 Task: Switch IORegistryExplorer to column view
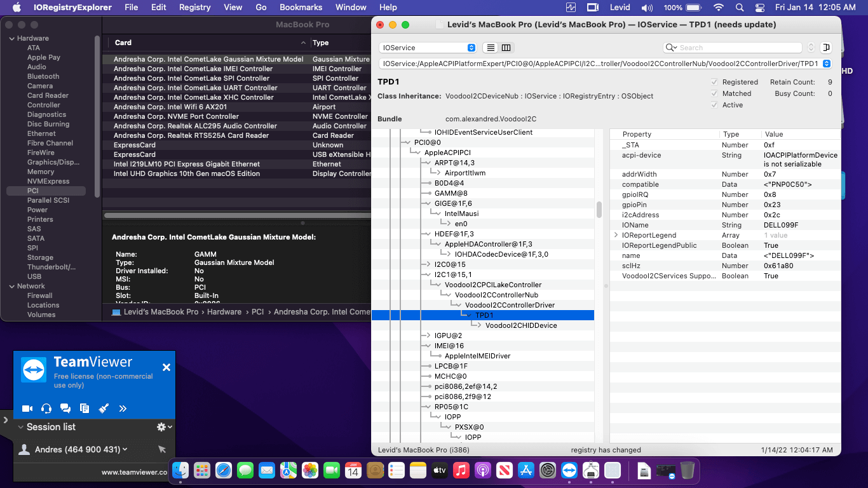click(506, 48)
